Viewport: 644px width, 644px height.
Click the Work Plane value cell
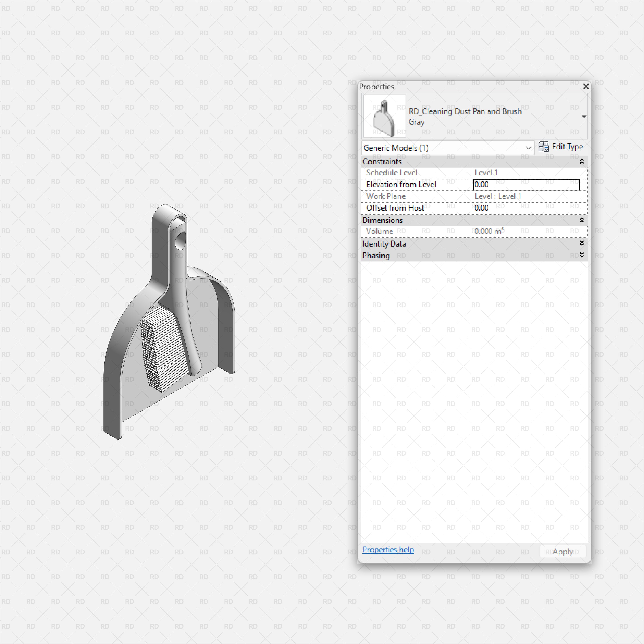click(x=526, y=196)
